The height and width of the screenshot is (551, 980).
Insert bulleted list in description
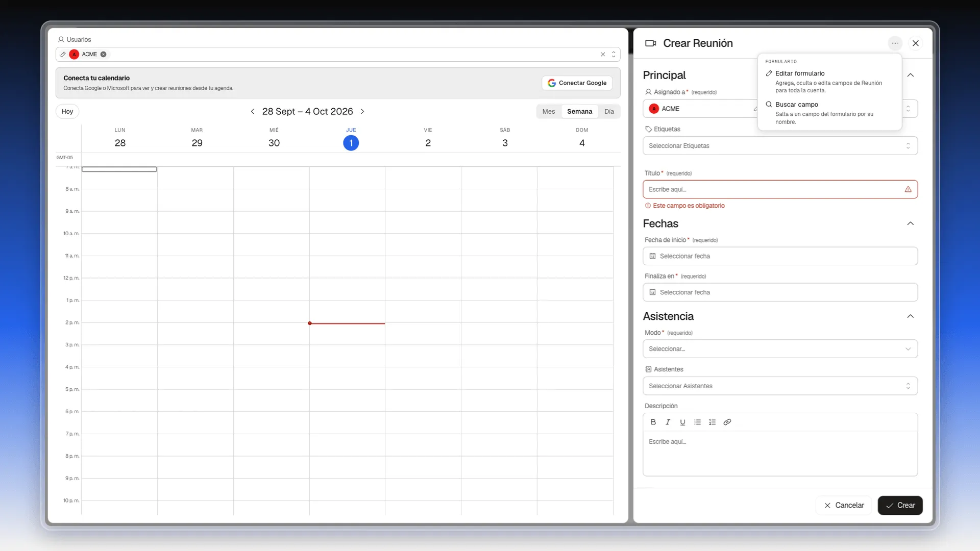click(697, 422)
